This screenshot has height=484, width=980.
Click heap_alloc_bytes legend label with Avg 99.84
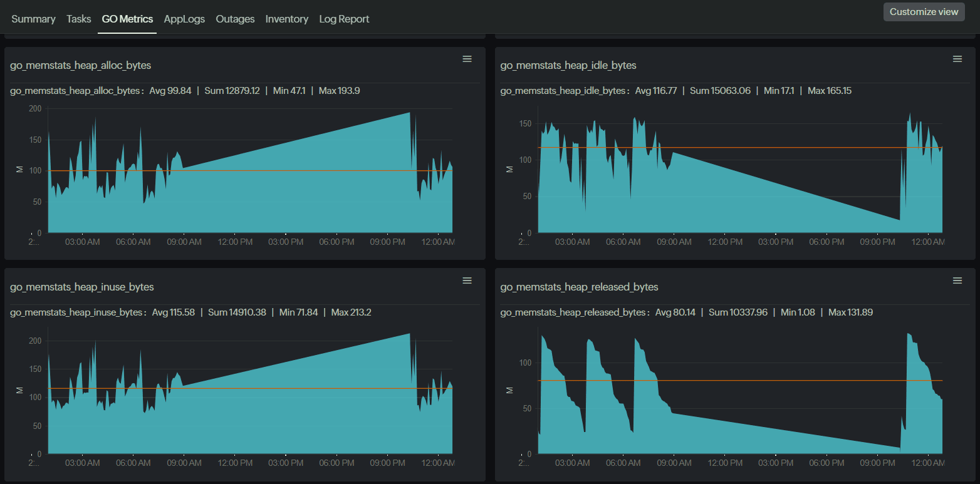(x=77, y=91)
